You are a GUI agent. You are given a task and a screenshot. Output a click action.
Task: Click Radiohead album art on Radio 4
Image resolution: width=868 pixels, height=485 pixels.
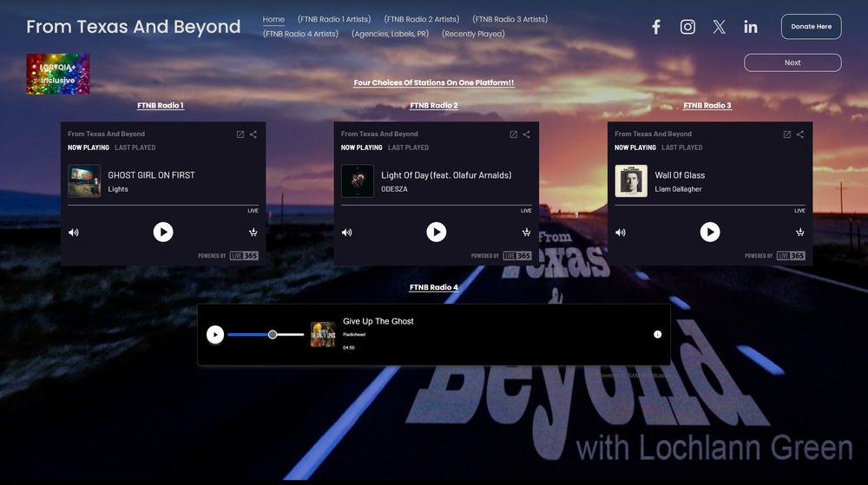point(323,335)
